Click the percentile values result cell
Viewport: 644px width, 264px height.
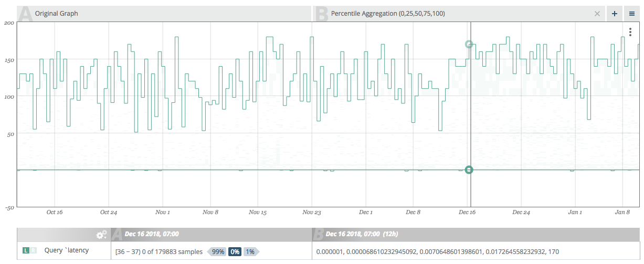437,252
